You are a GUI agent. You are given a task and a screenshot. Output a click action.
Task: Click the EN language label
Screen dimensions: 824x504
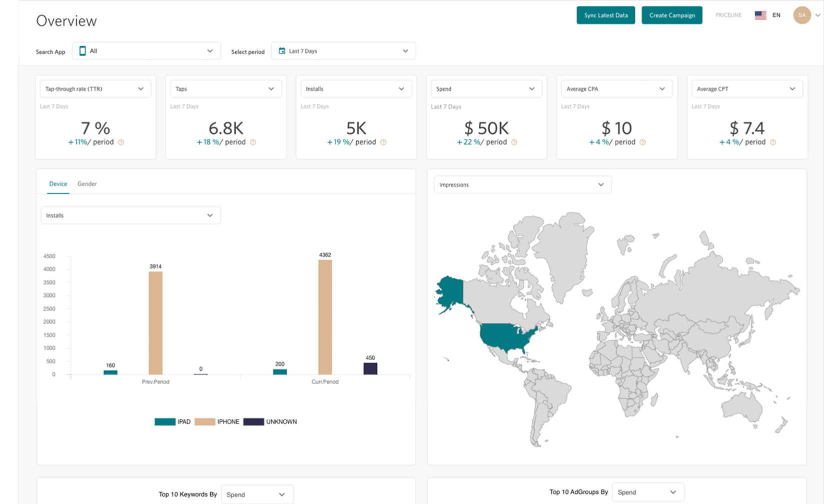(x=776, y=15)
